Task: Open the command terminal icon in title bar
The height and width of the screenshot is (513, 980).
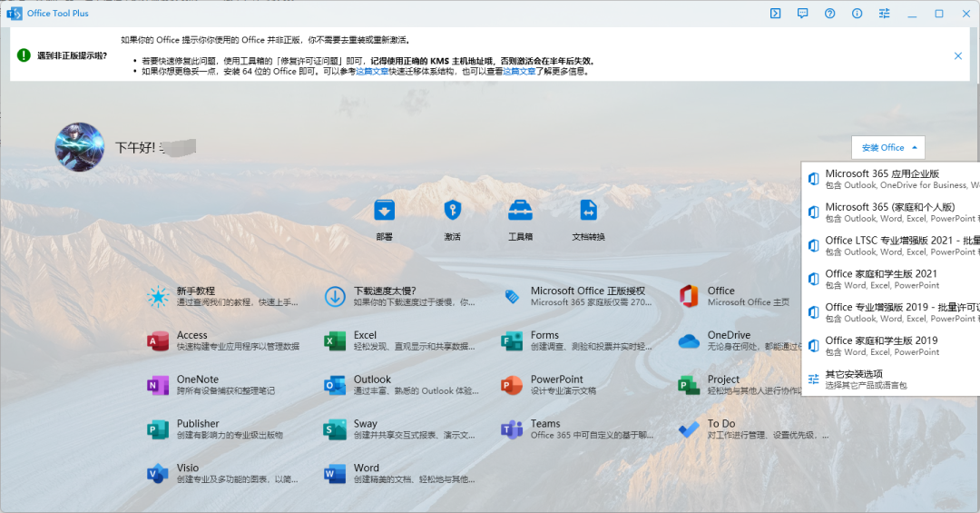Action: (775, 13)
